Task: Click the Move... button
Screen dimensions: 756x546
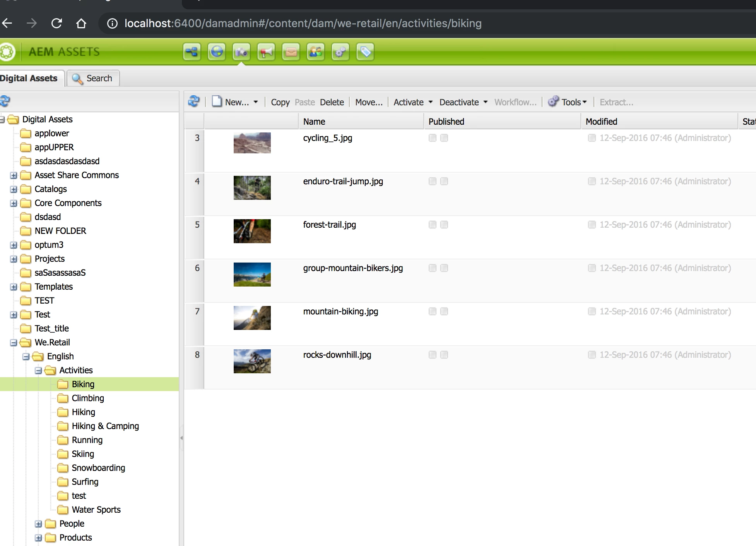Action: (368, 102)
